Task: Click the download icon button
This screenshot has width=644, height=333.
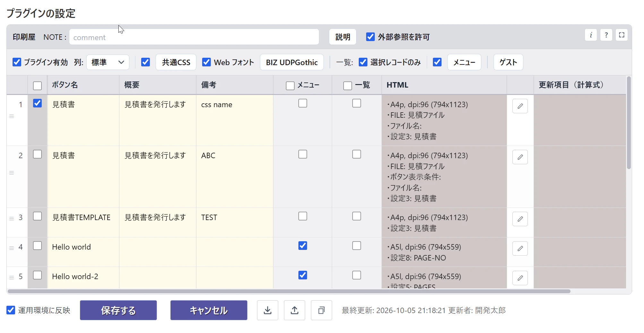Action: [268, 310]
